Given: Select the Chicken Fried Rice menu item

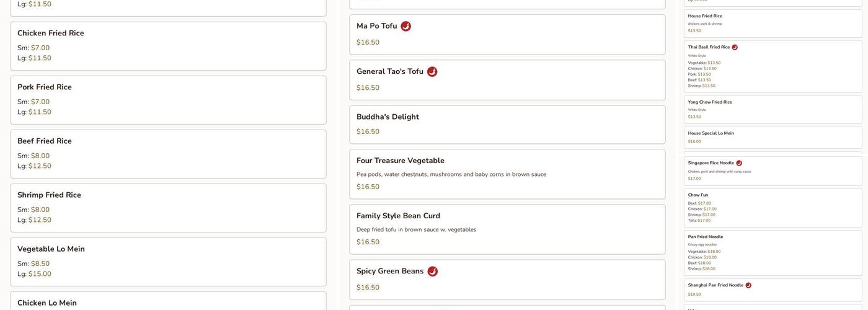Looking at the screenshot, I should click(x=51, y=33).
